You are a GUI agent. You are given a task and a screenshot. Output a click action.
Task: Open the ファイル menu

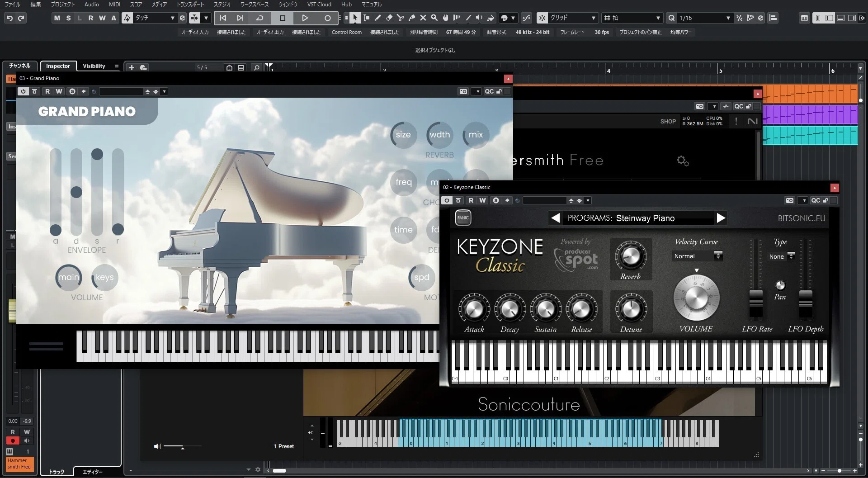pyautogui.click(x=12, y=5)
